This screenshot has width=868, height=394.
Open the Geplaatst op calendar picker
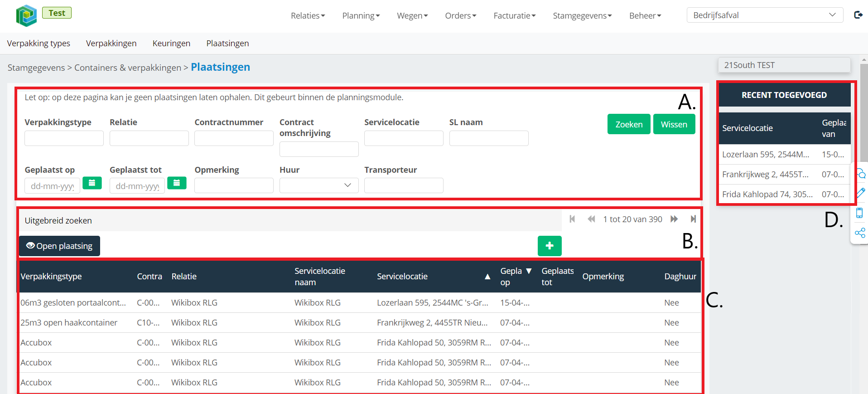pos(92,183)
